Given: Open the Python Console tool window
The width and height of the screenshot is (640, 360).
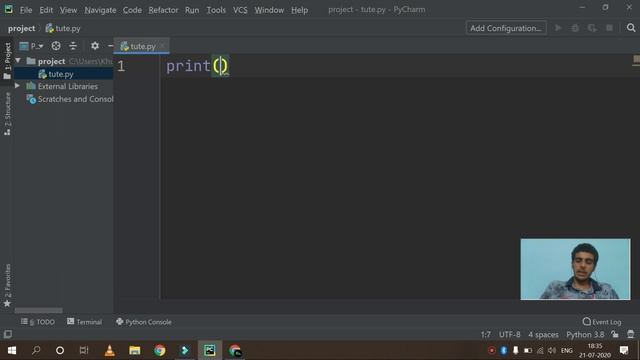Looking at the screenshot, I should pyautogui.click(x=144, y=322).
